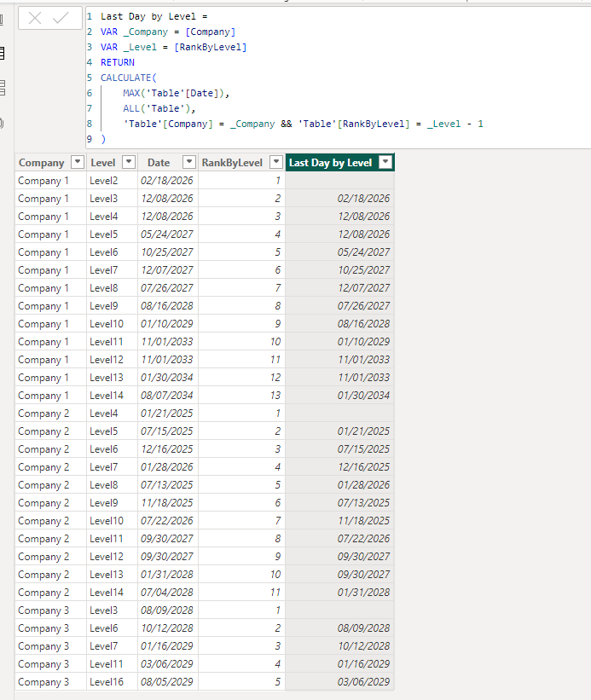Select Last Day cell 01/30/2034 in Level14 row
This screenshot has width=591, height=700.
340,395
